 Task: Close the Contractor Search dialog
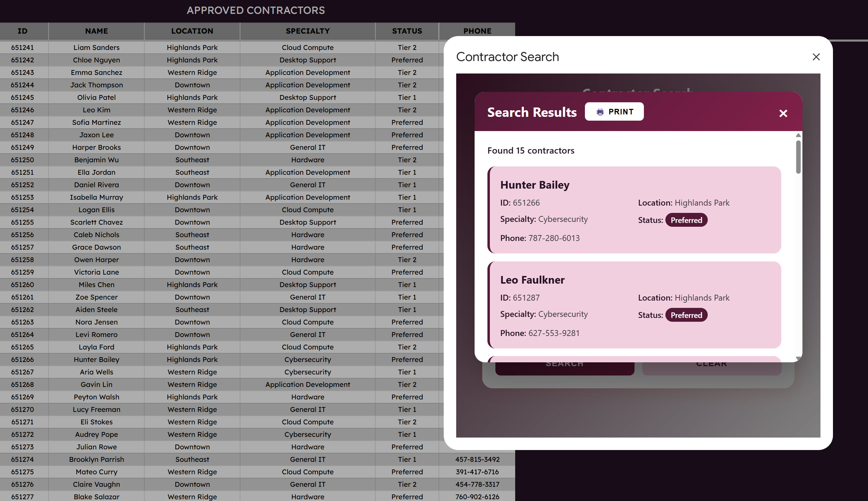pos(816,57)
